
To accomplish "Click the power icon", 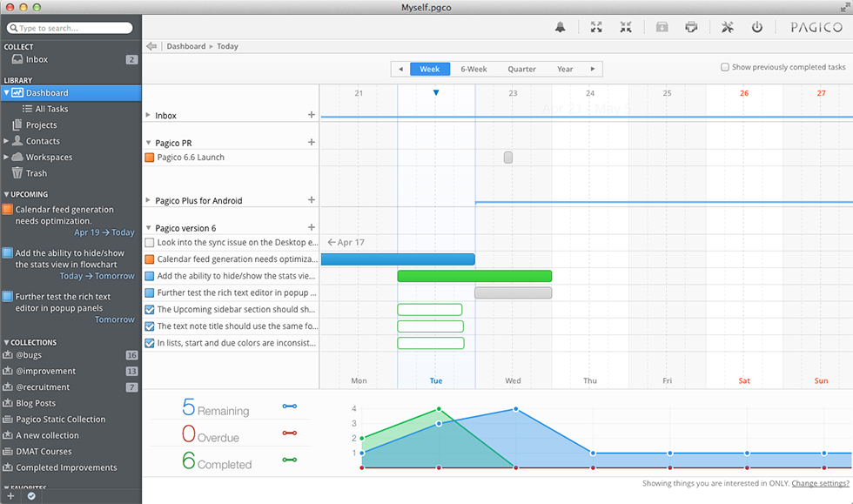I will point(756,27).
